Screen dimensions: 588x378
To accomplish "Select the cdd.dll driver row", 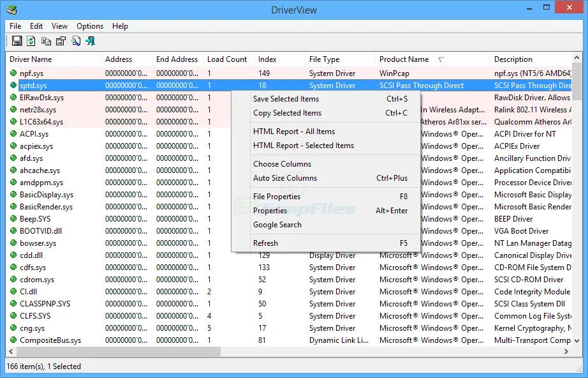I will [289, 255].
